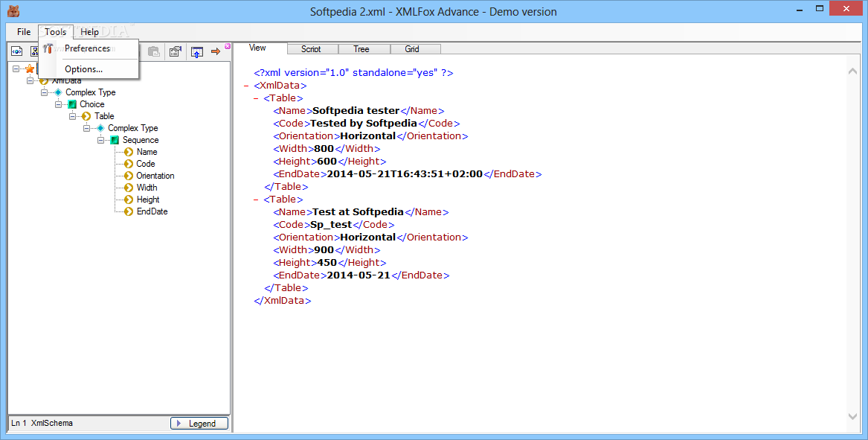This screenshot has height=440, width=868.
Task: Switch to the Grid tab
Action: [x=412, y=49]
